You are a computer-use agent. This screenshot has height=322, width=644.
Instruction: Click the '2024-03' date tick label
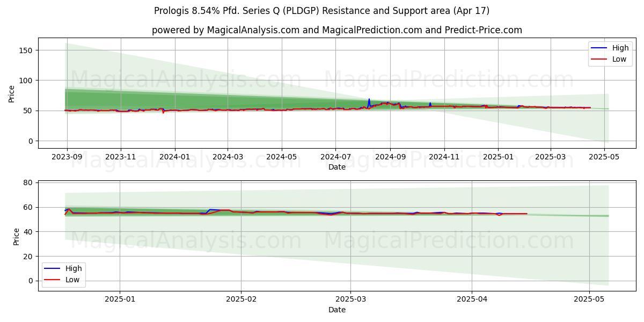tap(227, 157)
